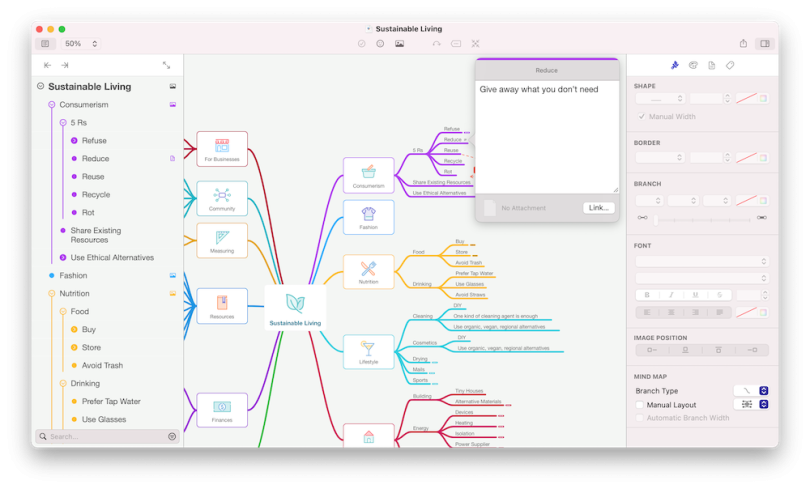Select the Fashion node on canvas

pyautogui.click(x=369, y=217)
